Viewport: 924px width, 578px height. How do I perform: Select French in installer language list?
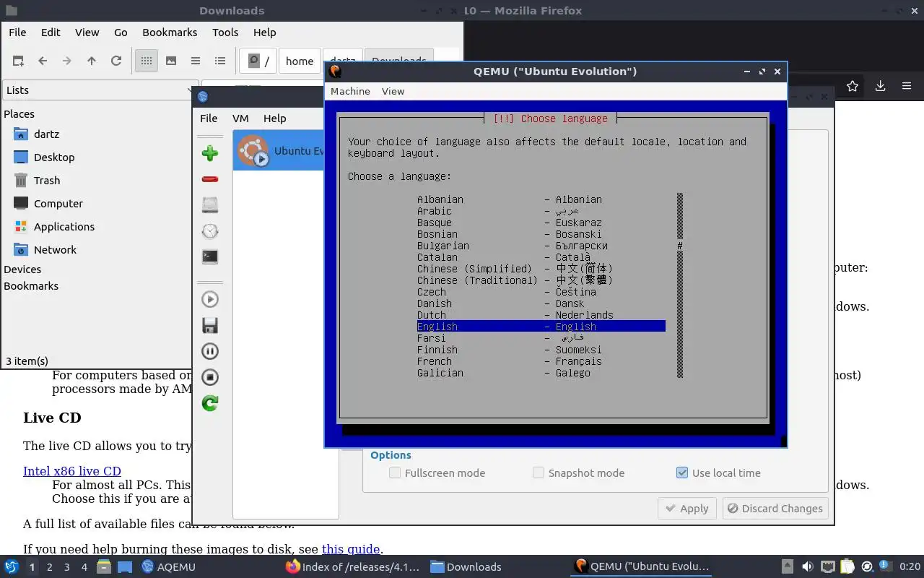(541, 361)
